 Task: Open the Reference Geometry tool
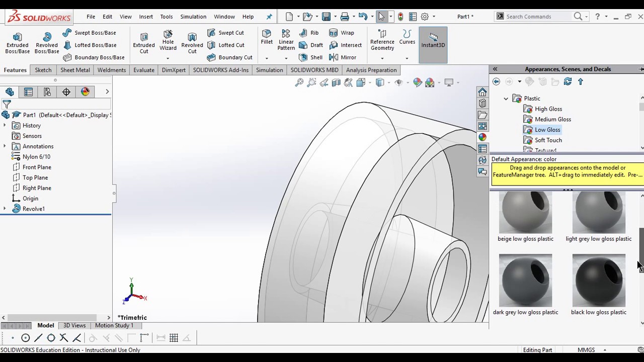pos(382,40)
